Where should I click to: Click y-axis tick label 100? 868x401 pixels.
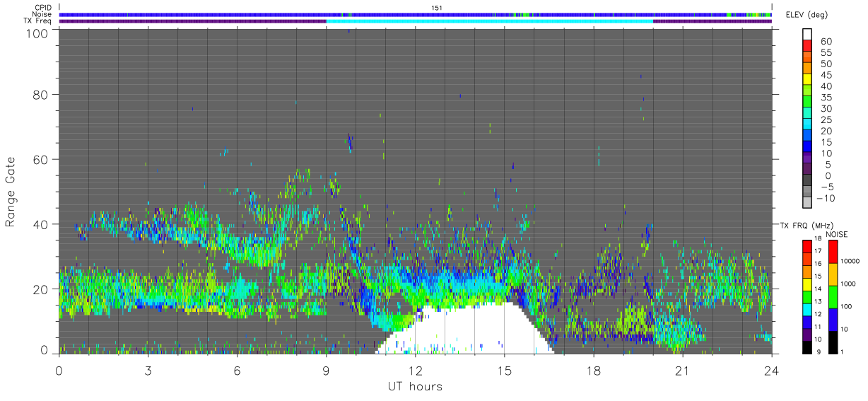37,33
